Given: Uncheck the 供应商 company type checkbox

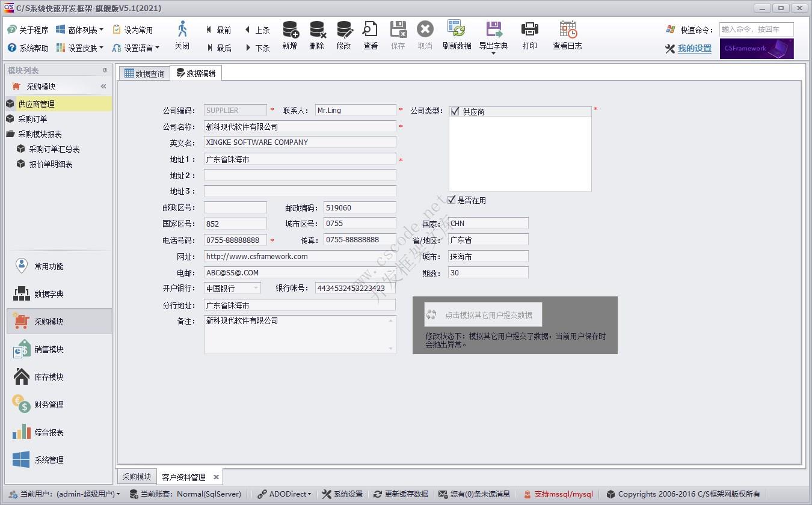Looking at the screenshot, I should [455, 111].
